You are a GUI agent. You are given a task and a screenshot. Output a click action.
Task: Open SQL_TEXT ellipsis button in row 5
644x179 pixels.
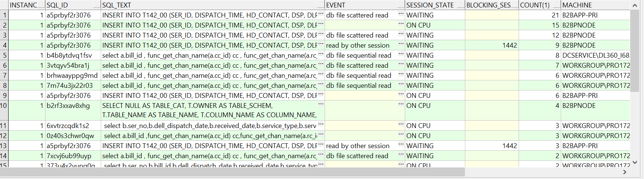321,54
